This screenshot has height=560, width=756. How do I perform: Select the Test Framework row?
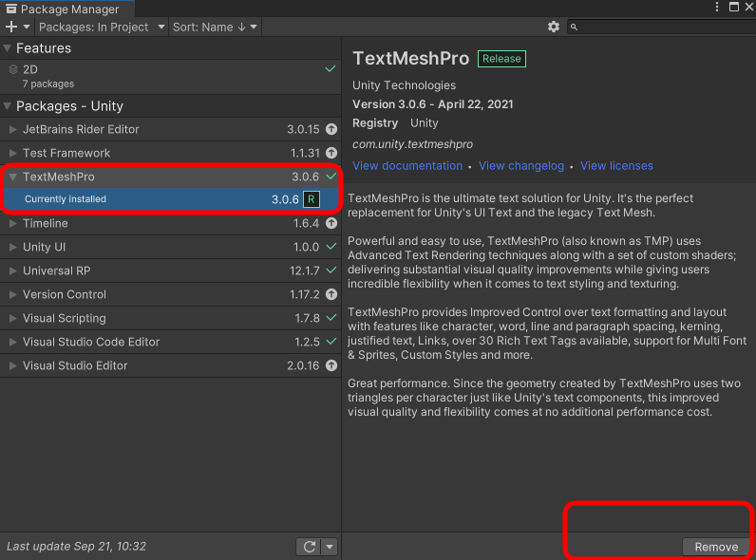point(170,153)
